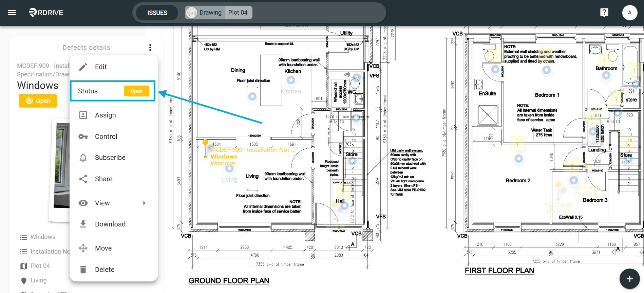
Task: Click the Defects details heading
Action: tap(87, 48)
